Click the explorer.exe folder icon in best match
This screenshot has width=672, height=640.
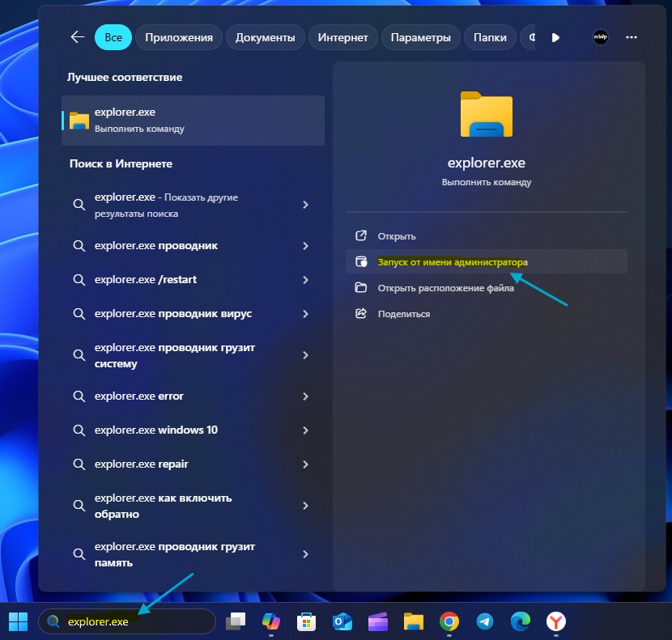pyautogui.click(x=79, y=121)
